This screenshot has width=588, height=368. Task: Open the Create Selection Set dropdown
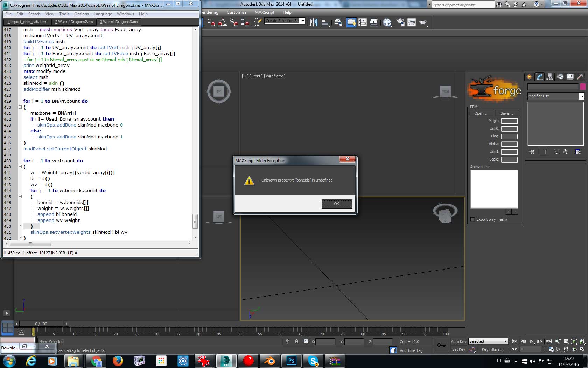click(x=303, y=21)
